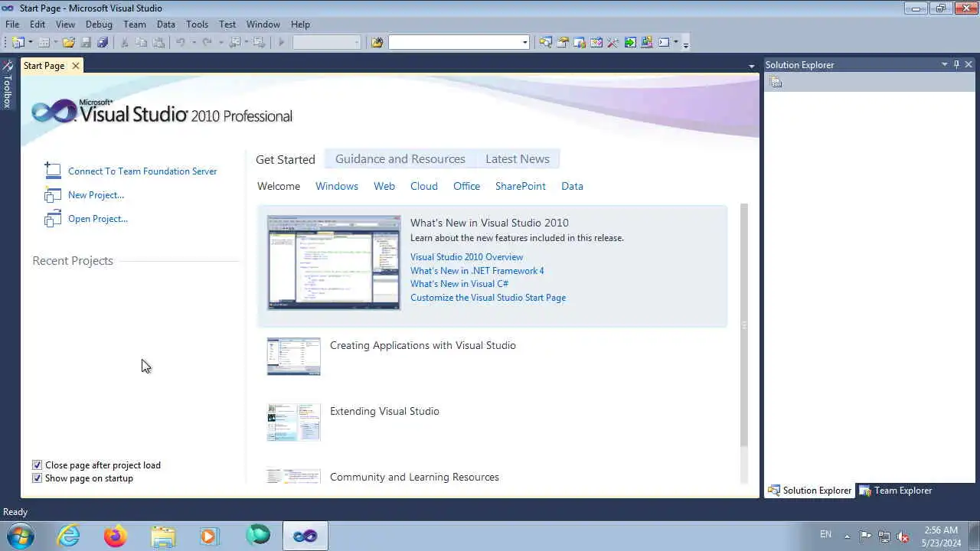Open the collapsed Toolbox side tab
Image resolution: width=980 pixels, height=551 pixels.
[x=8, y=84]
